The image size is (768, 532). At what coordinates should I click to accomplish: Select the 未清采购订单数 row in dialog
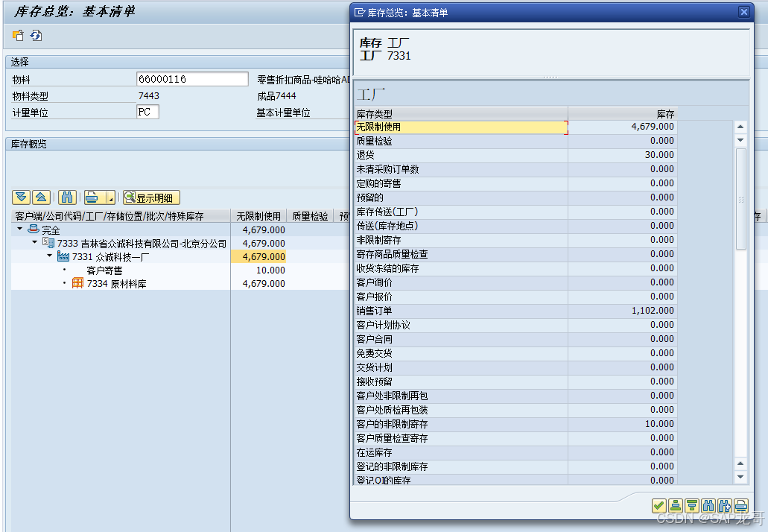click(x=515, y=169)
